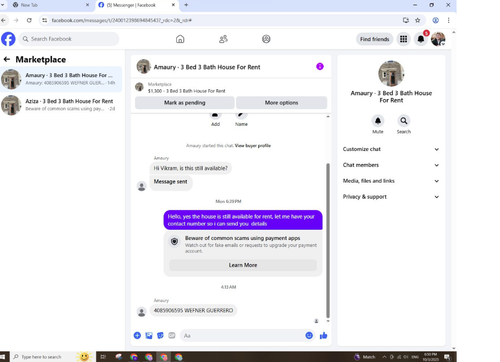Screen dimensions: 500x362
Task: Open the Aziza conversation in list
Action: pos(61,105)
